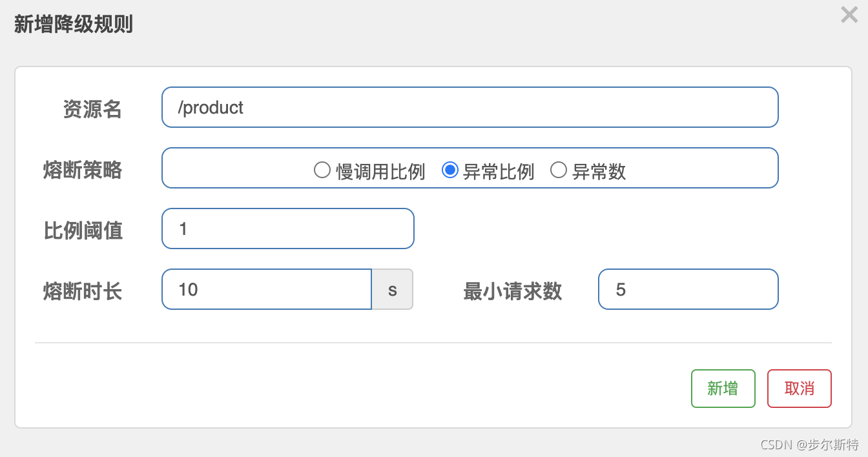Close the 新增降级规则 dialog with X
868x457 pixels.
(849, 15)
